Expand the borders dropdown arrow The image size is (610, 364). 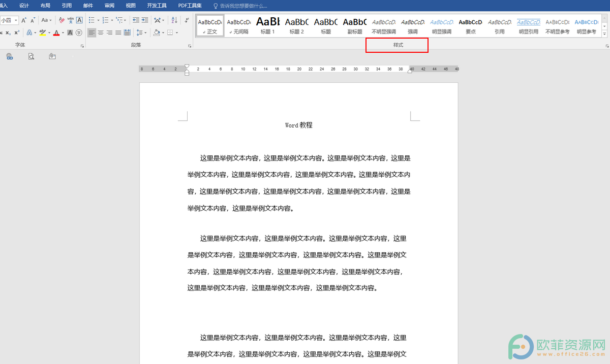176,32
